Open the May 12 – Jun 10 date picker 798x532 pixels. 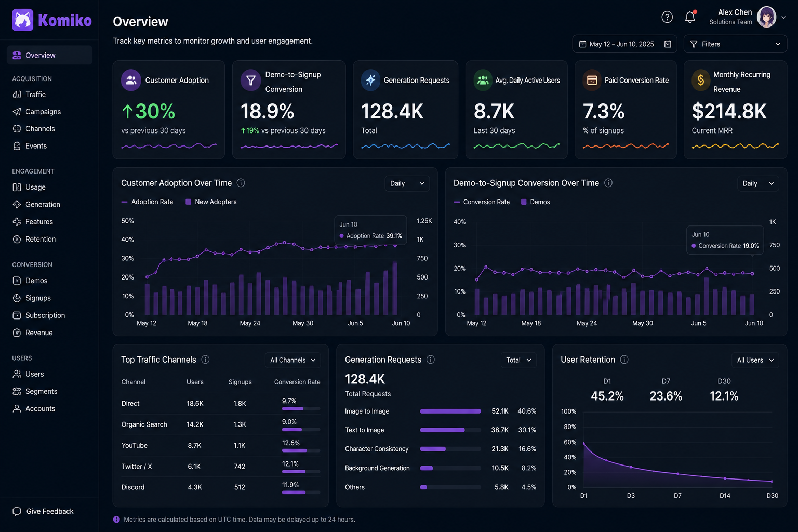(x=625, y=44)
